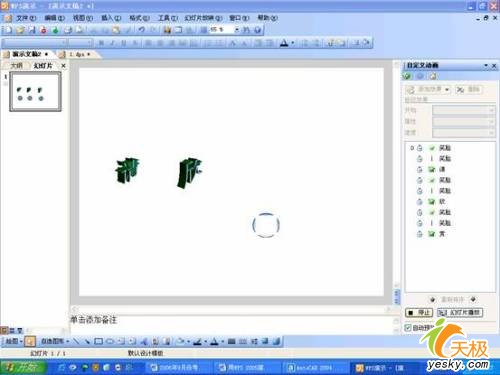
Task: Open the line color dropdown on drawing toolbar
Action: click(205, 341)
